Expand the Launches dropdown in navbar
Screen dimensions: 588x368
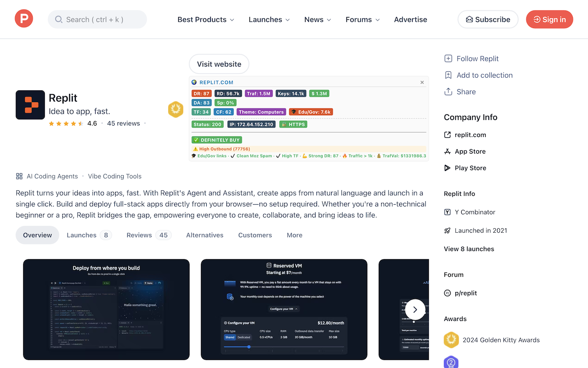[269, 19]
